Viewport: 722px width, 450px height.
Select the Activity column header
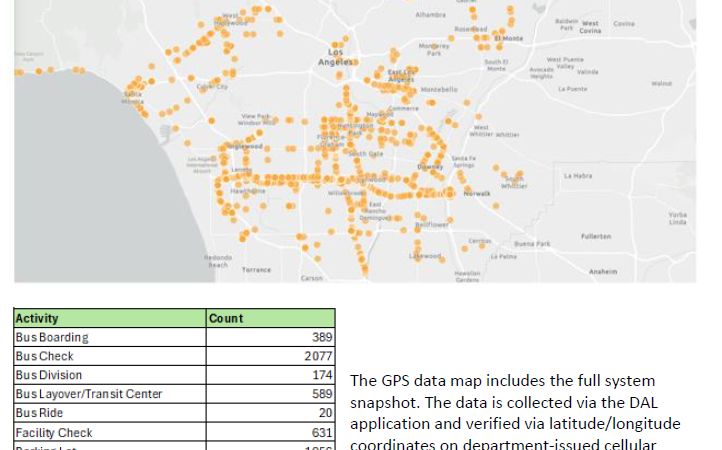37,319
